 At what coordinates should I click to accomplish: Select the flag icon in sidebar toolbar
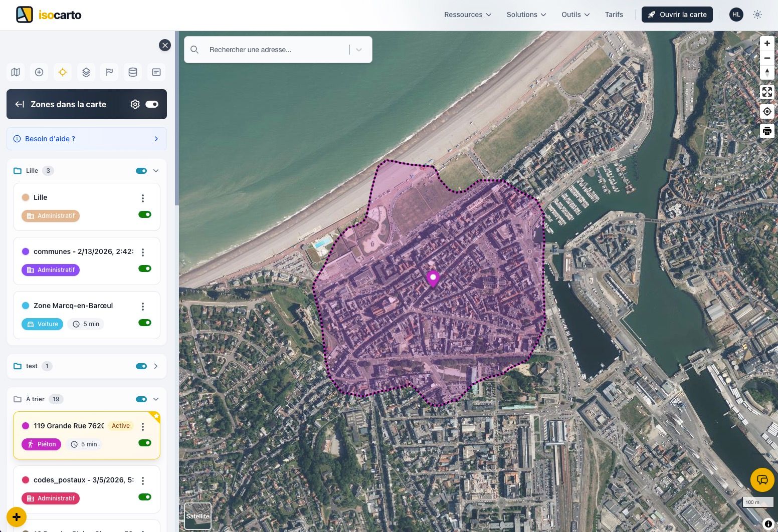coord(109,72)
